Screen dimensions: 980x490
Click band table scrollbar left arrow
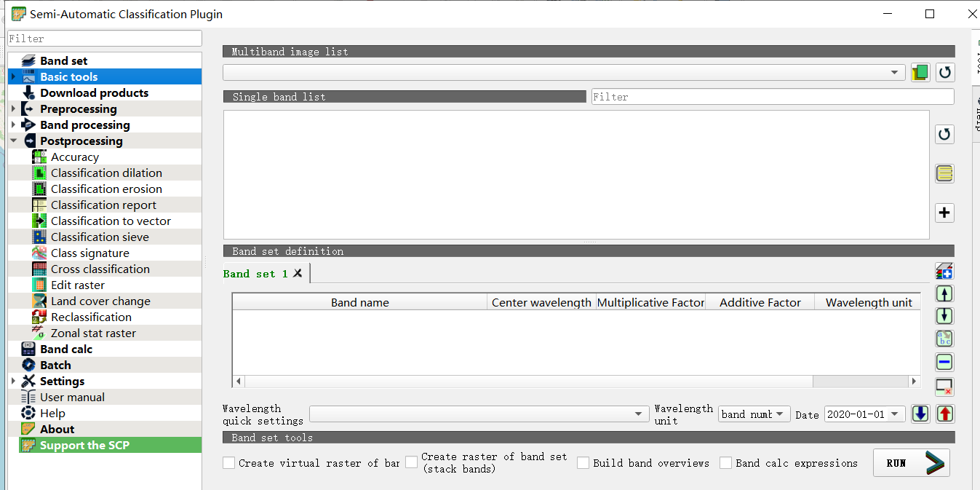point(239,382)
